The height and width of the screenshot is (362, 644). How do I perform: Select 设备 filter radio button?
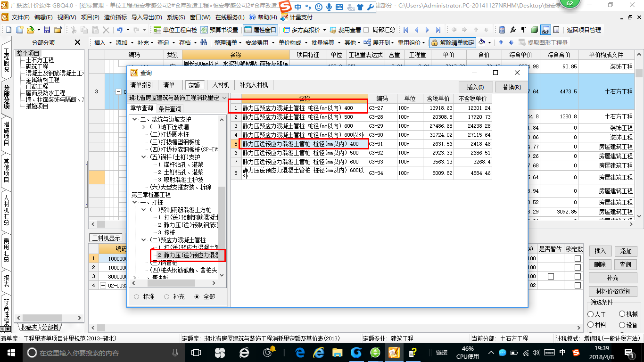point(622,325)
